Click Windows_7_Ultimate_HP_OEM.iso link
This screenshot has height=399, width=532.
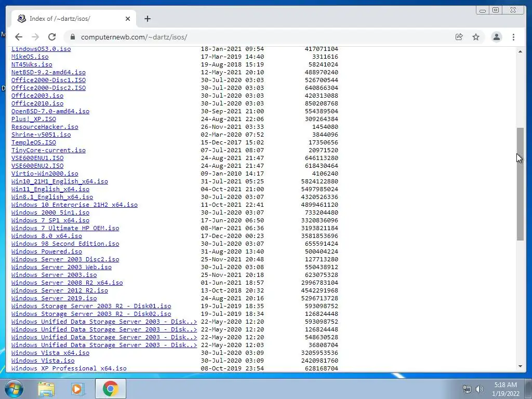(x=65, y=229)
